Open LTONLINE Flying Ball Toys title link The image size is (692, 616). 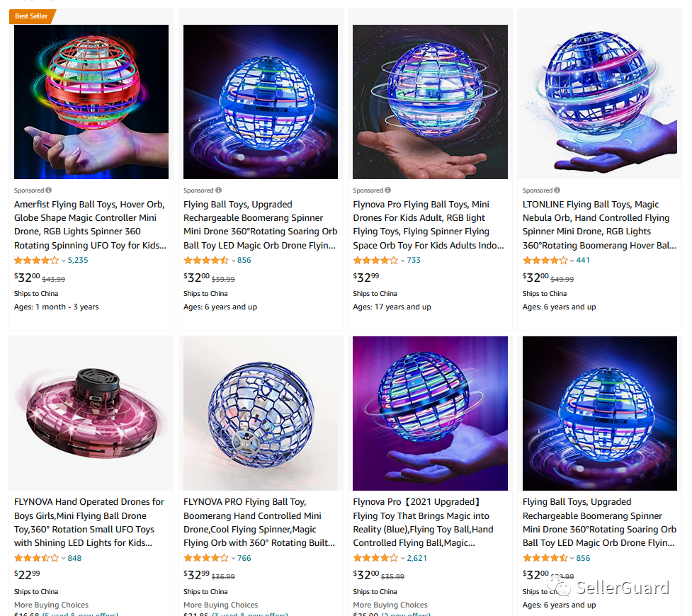599,224
